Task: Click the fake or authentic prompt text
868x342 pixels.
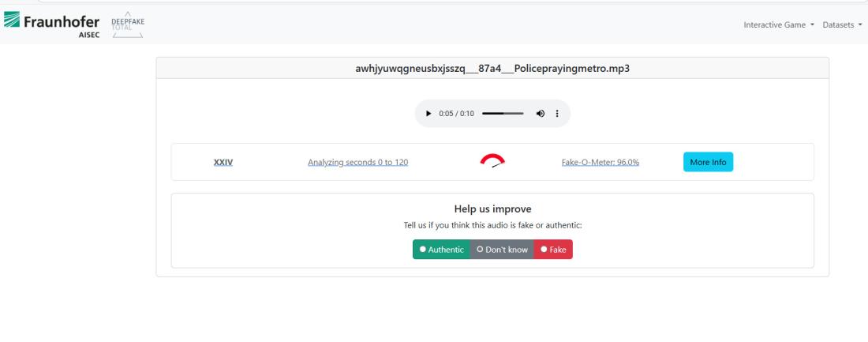Action: tap(492, 225)
